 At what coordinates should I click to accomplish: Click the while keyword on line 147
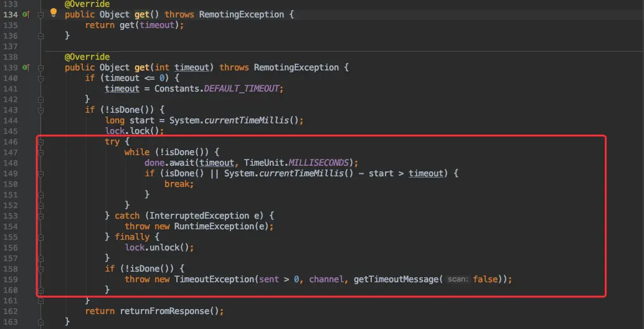137,153
